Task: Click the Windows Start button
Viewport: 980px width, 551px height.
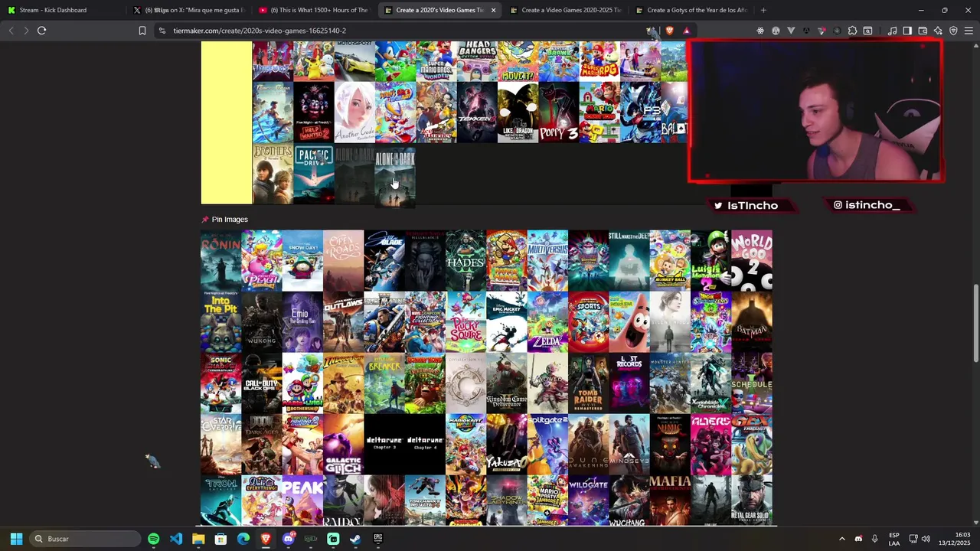Action: [16, 539]
